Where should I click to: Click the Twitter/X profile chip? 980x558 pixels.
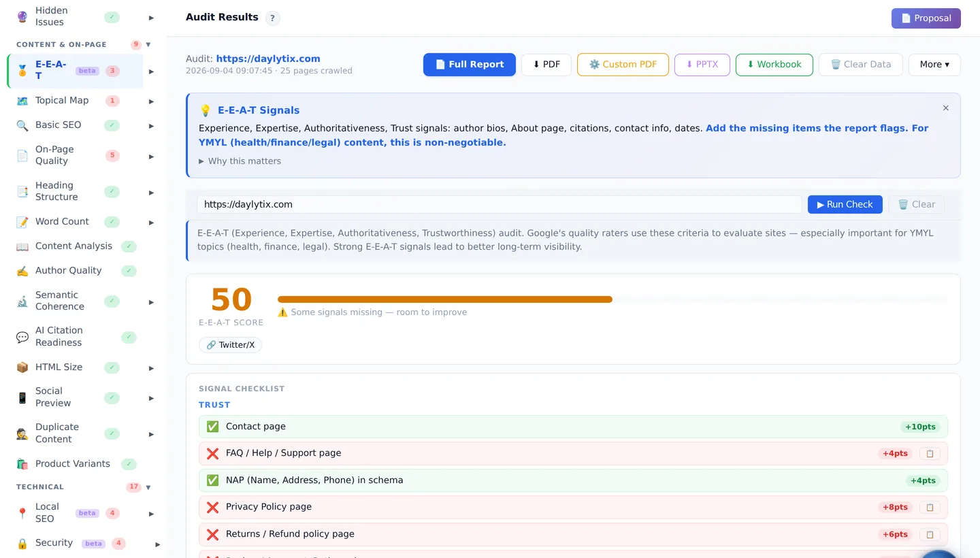coord(230,345)
